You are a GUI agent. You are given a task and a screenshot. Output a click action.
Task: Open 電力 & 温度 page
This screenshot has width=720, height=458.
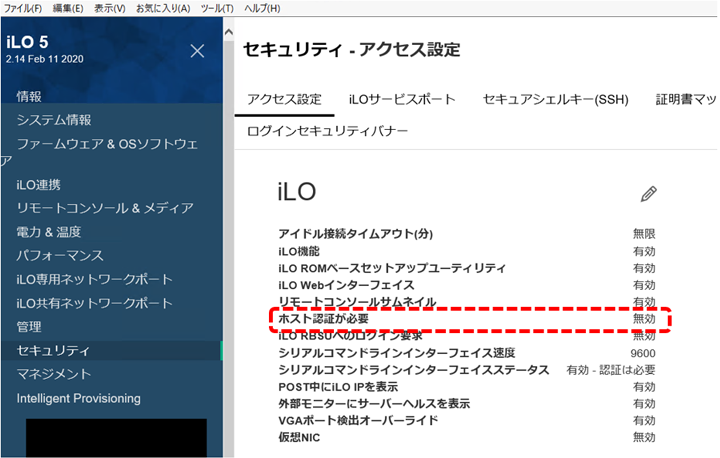click(49, 232)
